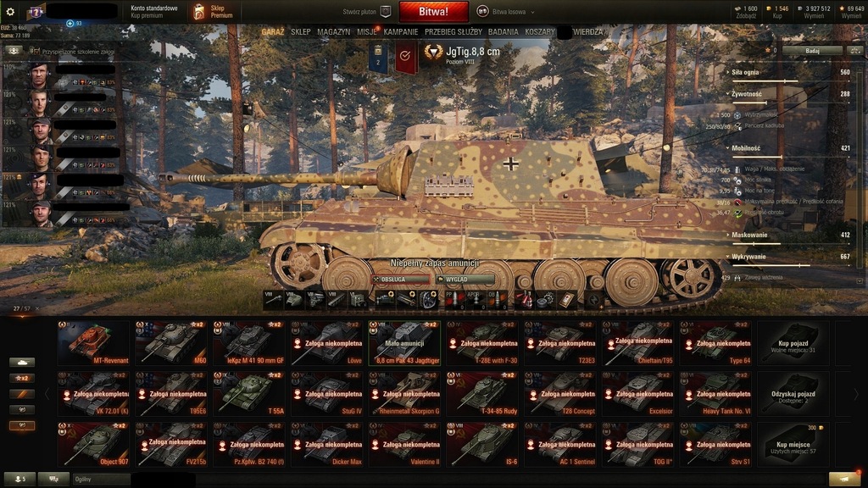Select the PP ammunition shell slot
The width and height of the screenshot is (868, 488).
453,300
